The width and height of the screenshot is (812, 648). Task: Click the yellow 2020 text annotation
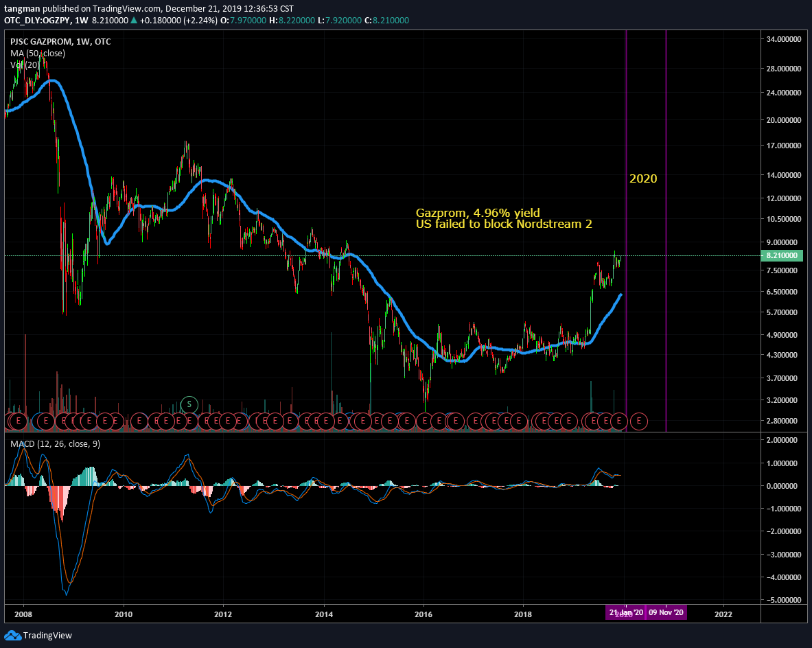click(643, 178)
